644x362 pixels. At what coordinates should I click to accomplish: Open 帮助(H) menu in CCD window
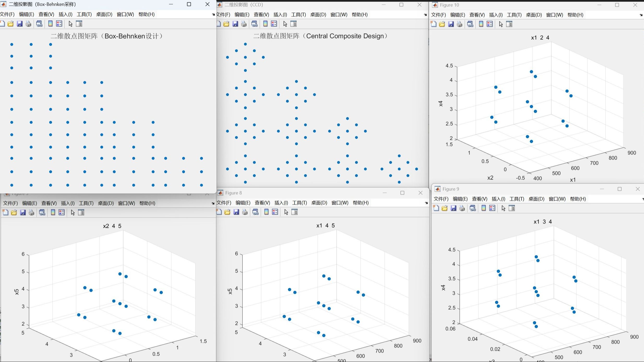[x=359, y=15]
